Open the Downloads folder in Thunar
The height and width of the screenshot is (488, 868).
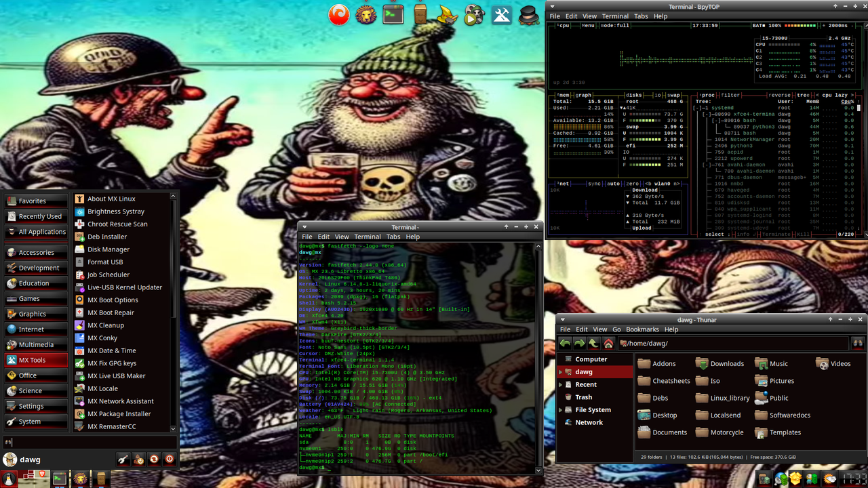(x=719, y=363)
